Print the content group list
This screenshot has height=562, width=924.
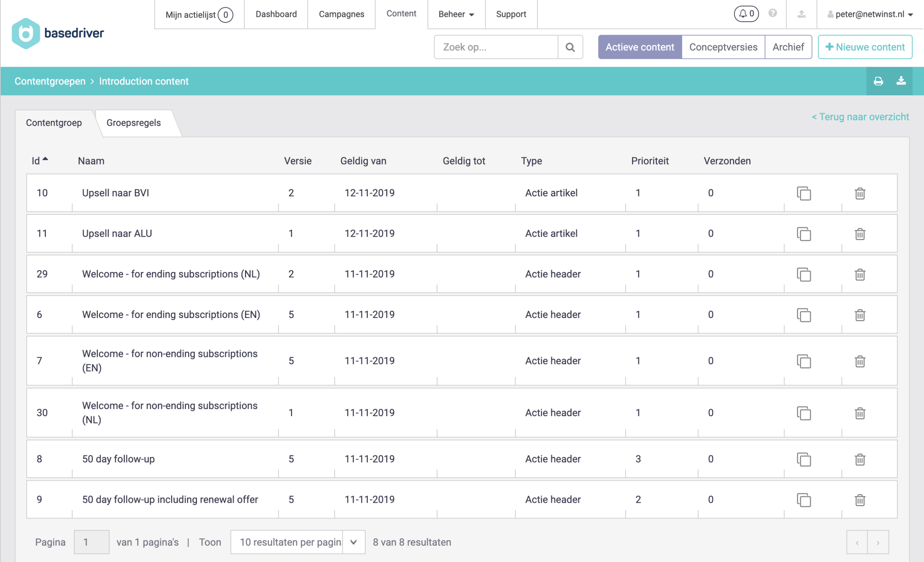878,81
